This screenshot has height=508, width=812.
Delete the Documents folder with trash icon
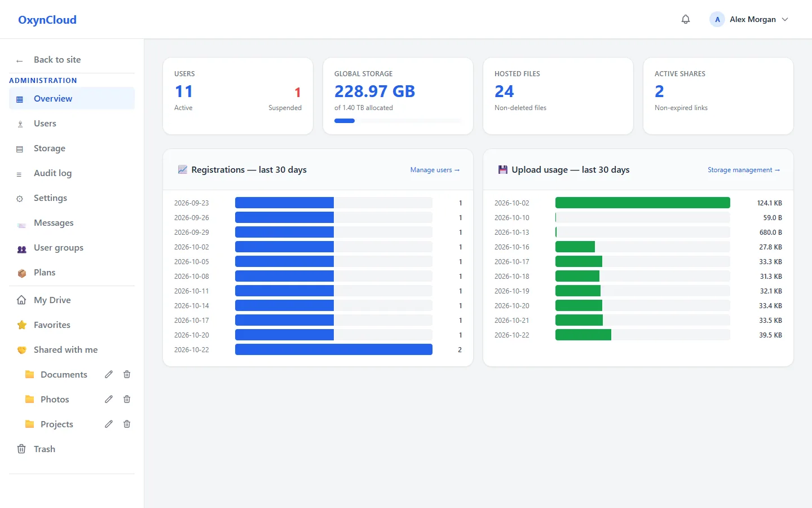pyautogui.click(x=127, y=374)
